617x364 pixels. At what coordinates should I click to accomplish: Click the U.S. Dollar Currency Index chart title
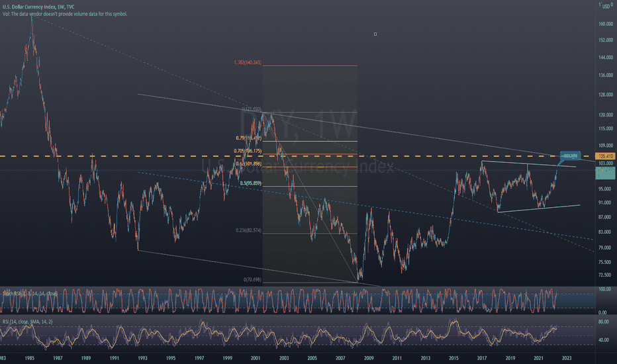click(38, 7)
